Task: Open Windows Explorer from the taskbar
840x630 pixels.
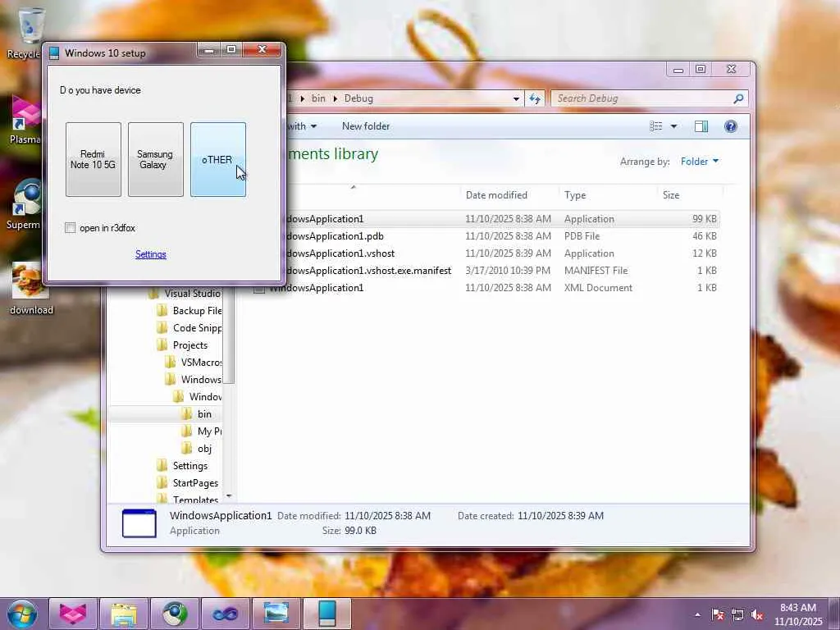Action: (x=124, y=614)
